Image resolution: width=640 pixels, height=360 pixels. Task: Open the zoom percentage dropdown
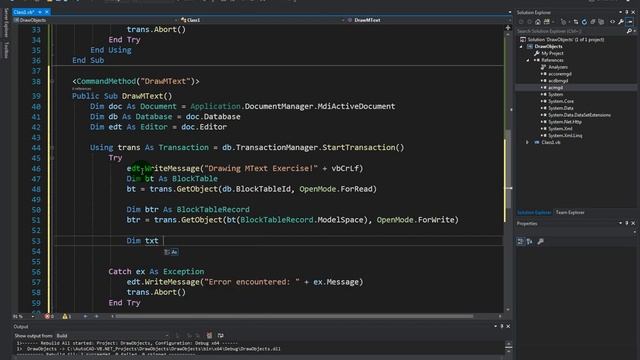click(x=33, y=316)
